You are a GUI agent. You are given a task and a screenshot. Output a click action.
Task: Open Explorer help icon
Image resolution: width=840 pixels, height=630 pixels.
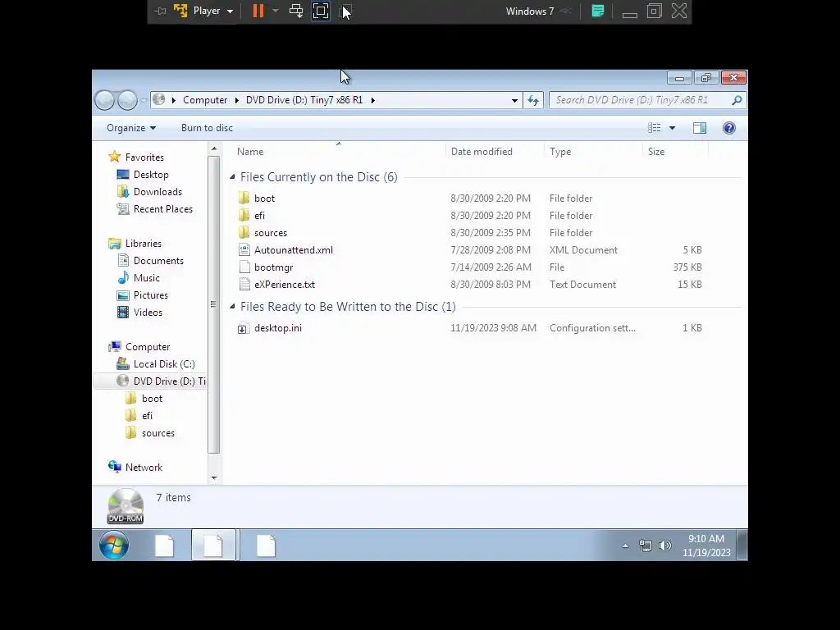(x=728, y=128)
